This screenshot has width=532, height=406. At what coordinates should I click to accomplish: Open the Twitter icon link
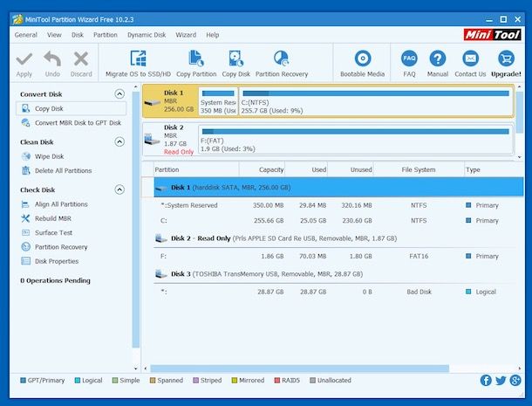[x=501, y=380]
